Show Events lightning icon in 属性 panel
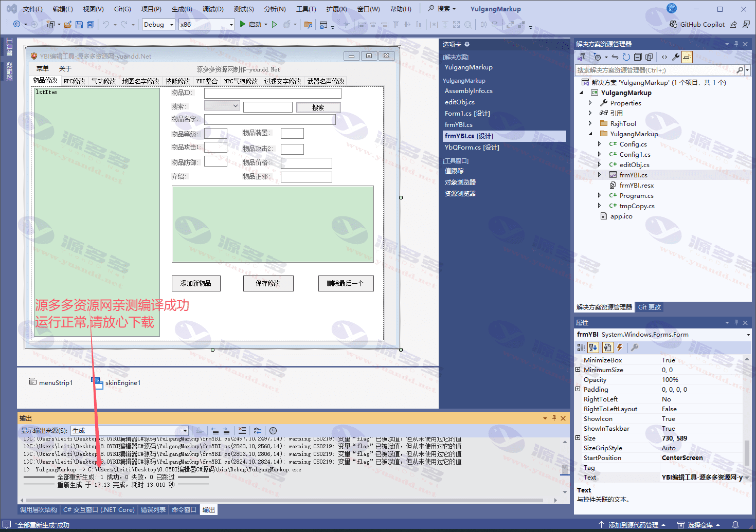Image resolution: width=756 pixels, height=532 pixels. point(620,348)
